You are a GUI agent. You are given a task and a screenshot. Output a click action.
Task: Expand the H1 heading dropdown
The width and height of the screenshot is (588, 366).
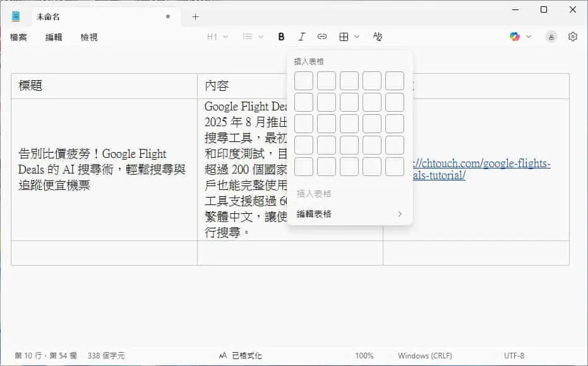(217, 37)
